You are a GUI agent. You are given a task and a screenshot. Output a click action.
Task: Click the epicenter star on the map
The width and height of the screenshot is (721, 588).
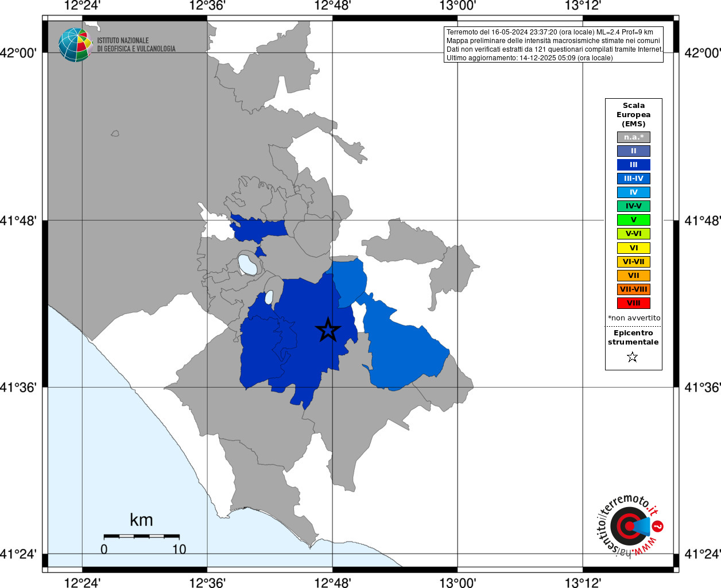pos(328,330)
